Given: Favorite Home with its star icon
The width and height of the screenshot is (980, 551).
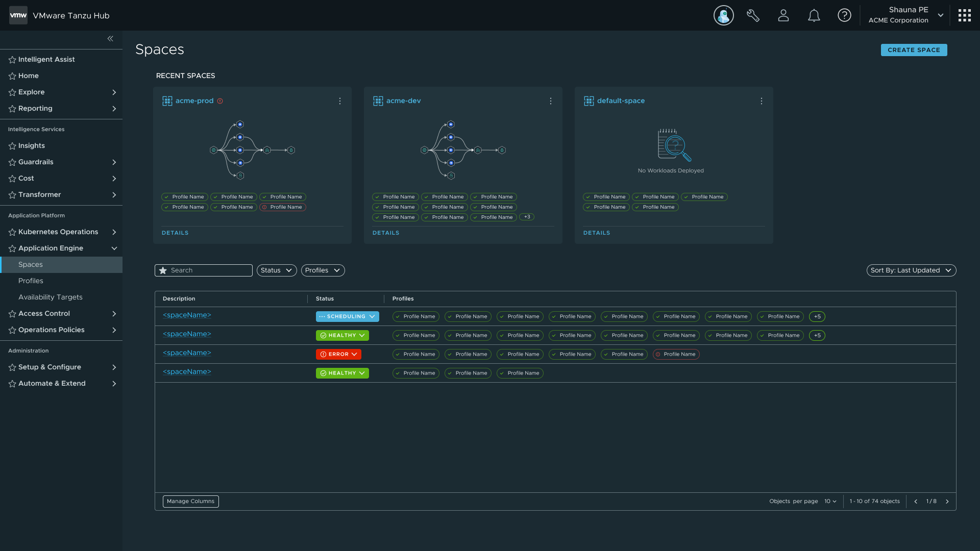Looking at the screenshot, I should point(12,76).
